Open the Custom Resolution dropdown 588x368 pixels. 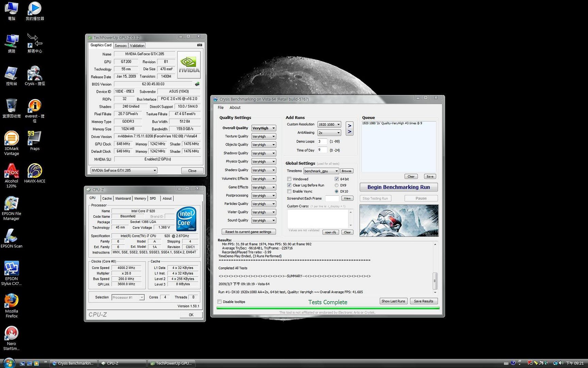pos(329,124)
